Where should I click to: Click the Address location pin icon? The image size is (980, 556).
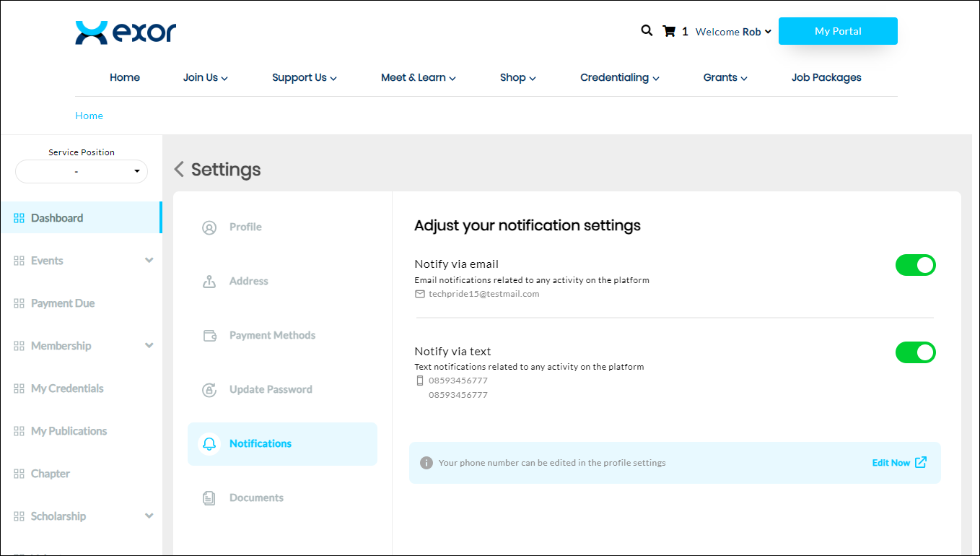(x=209, y=282)
